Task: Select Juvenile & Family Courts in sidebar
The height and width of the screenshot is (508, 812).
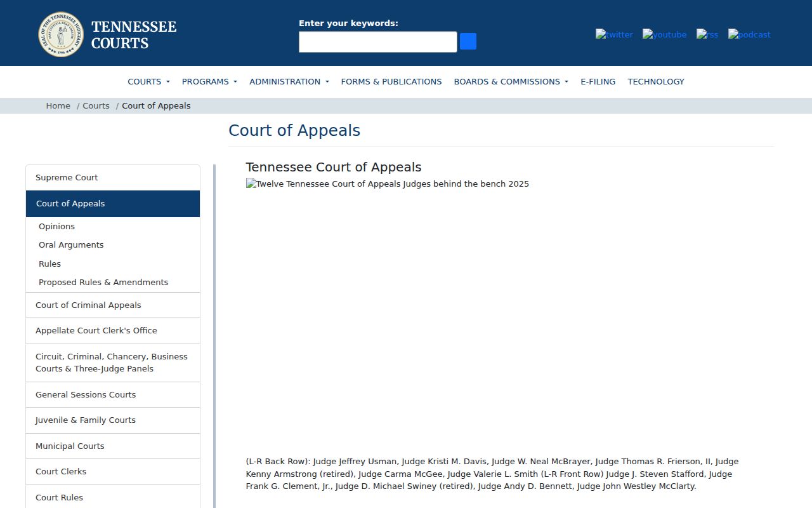Action: 113,420
